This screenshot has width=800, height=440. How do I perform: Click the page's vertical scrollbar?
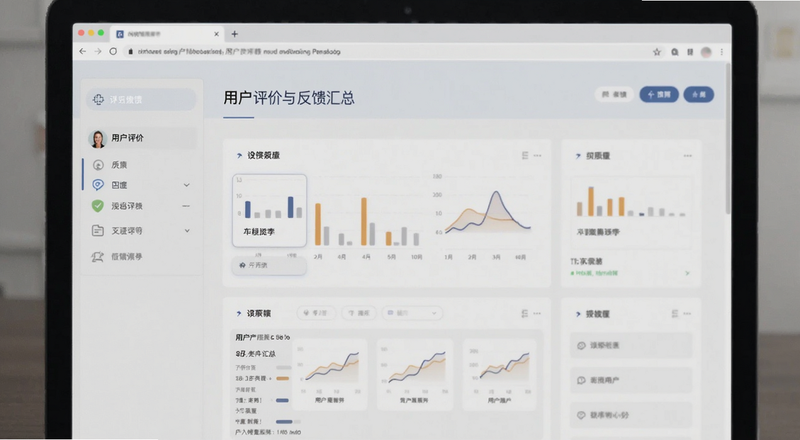(x=728, y=138)
